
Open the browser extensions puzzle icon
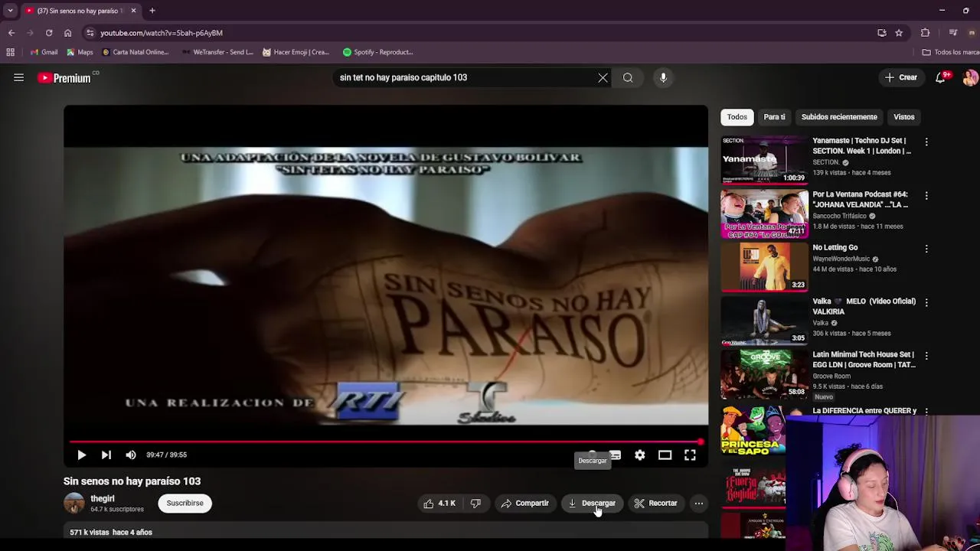coord(925,33)
